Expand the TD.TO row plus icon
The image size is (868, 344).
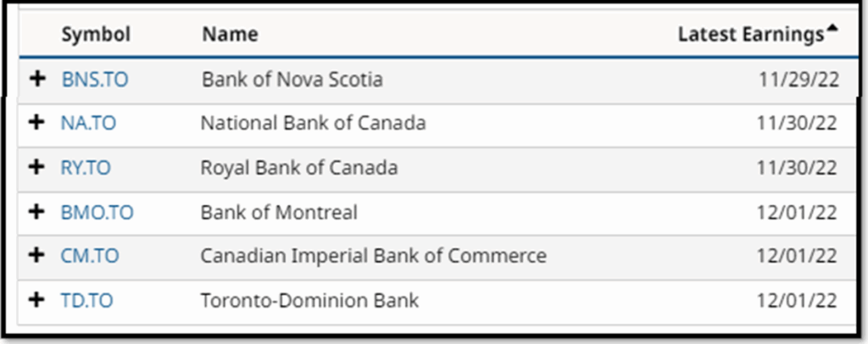(37, 300)
